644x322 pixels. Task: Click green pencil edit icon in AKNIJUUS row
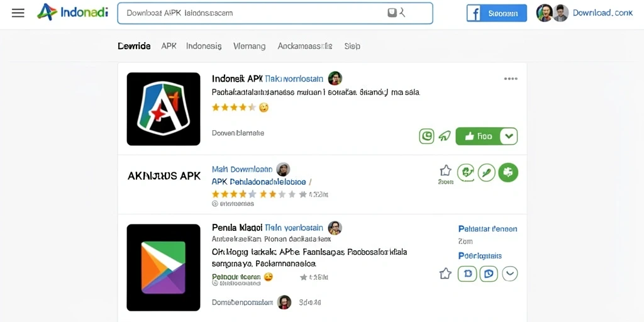coord(487,172)
